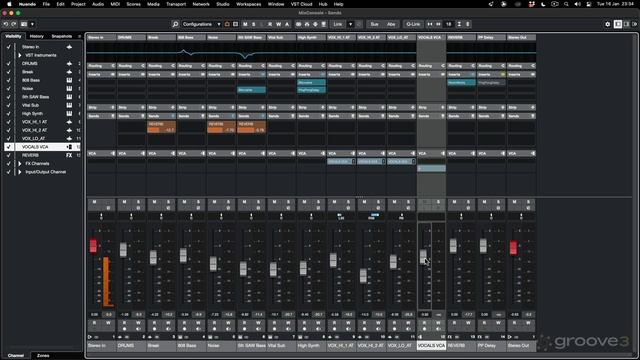Expand the VST Instruments folder

(20, 56)
